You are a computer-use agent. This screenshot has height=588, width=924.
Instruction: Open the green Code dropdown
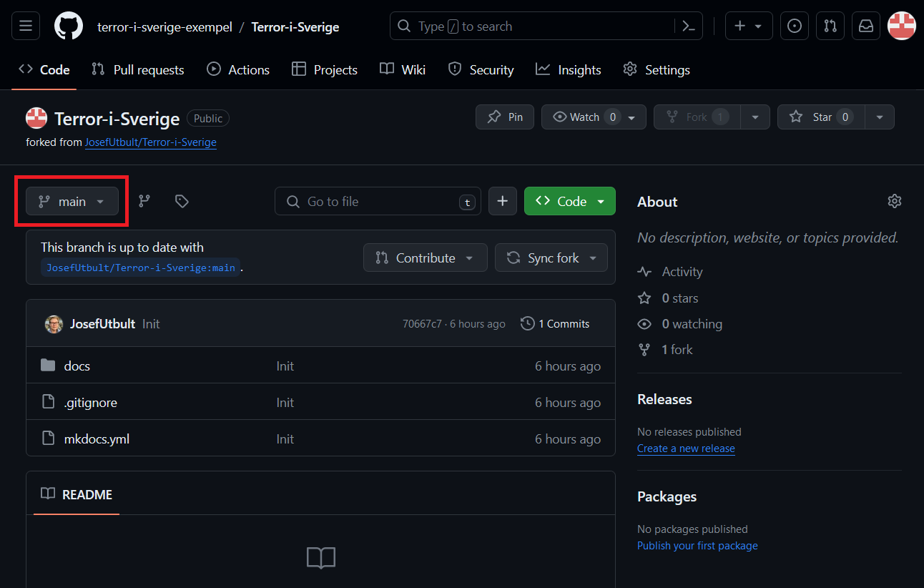coord(570,202)
